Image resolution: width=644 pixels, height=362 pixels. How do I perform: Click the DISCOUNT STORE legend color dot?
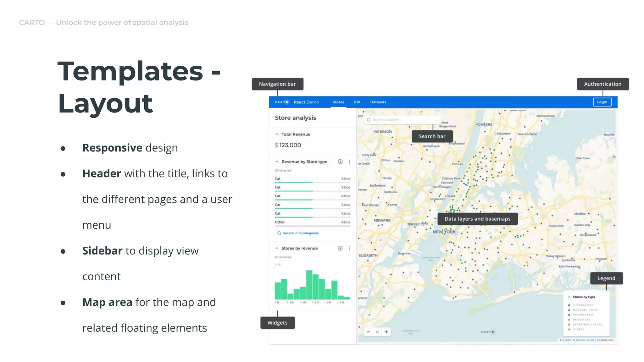click(x=569, y=310)
